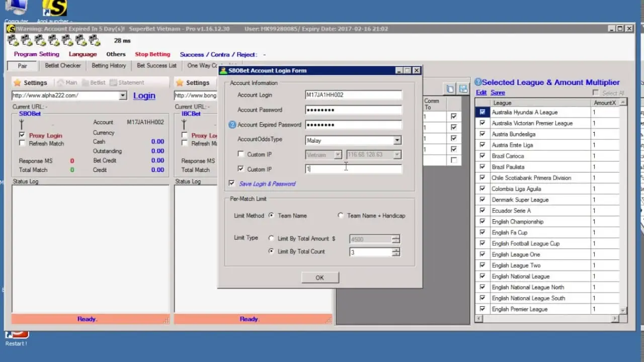Switch to the Betting History tab

click(x=109, y=65)
